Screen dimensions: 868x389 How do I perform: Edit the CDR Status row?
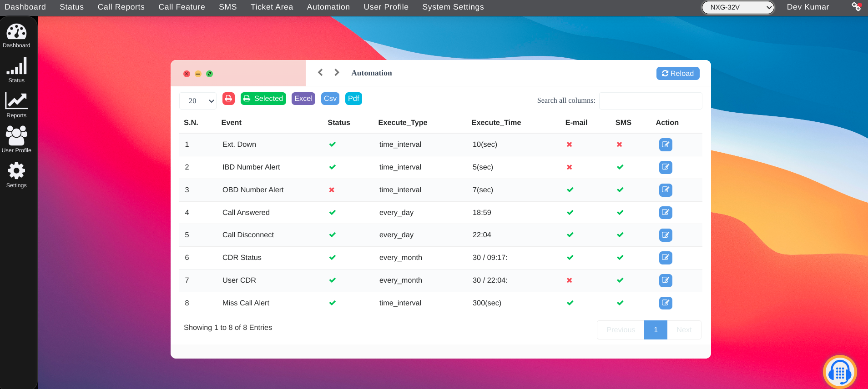[x=666, y=258]
